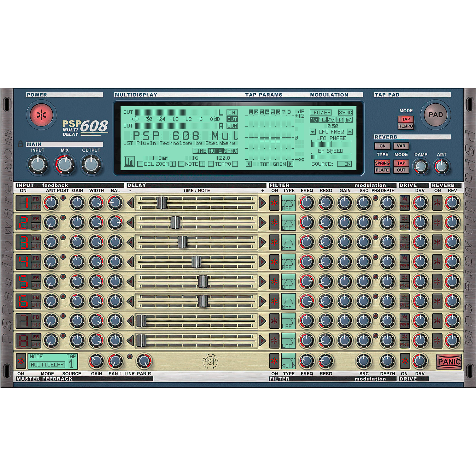Open the SOURCE IN selector
The height and width of the screenshot is (476, 476).
pos(344,164)
